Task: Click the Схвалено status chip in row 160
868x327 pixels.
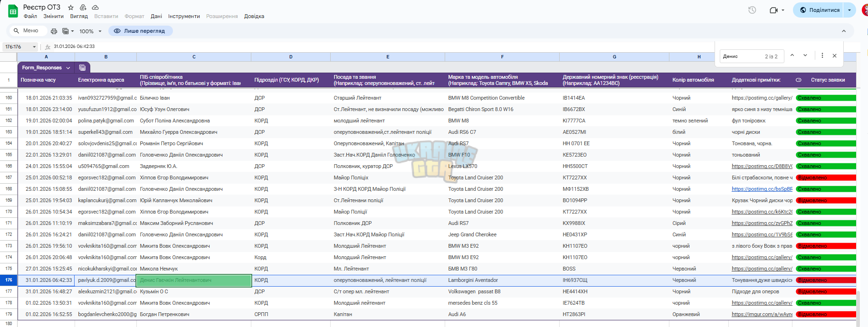Action: pos(826,98)
